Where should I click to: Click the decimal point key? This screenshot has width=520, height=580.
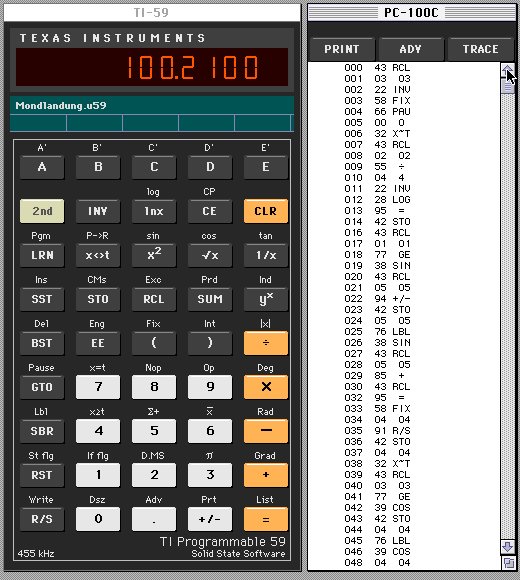click(x=154, y=519)
